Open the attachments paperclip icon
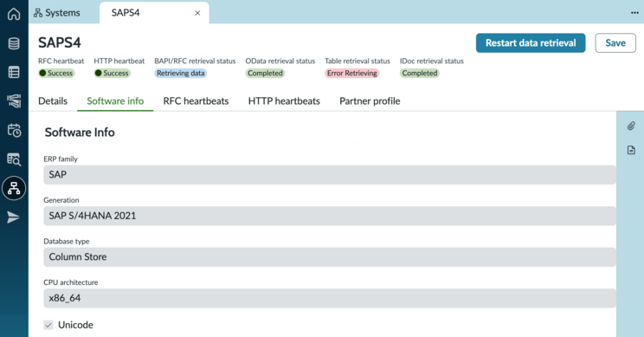 coord(631,126)
